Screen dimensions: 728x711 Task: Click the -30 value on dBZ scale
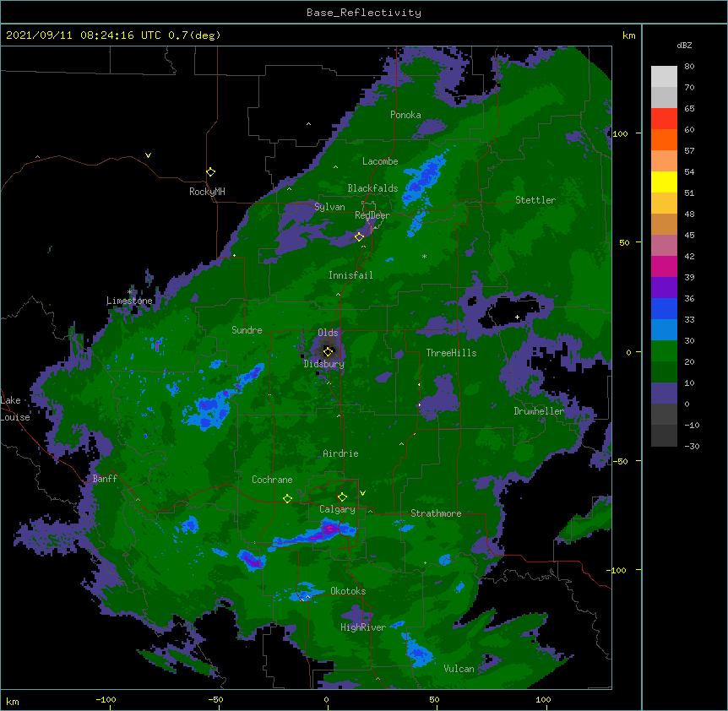[692, 446]
